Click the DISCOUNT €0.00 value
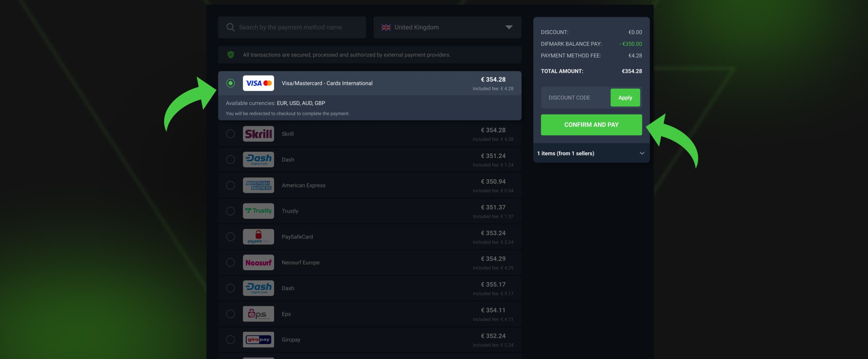 pyautogui.click(x=635, y=32)
